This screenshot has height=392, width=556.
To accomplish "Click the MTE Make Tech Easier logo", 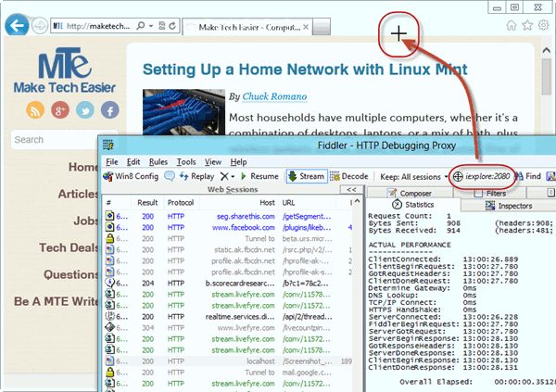I will point(64,70).
